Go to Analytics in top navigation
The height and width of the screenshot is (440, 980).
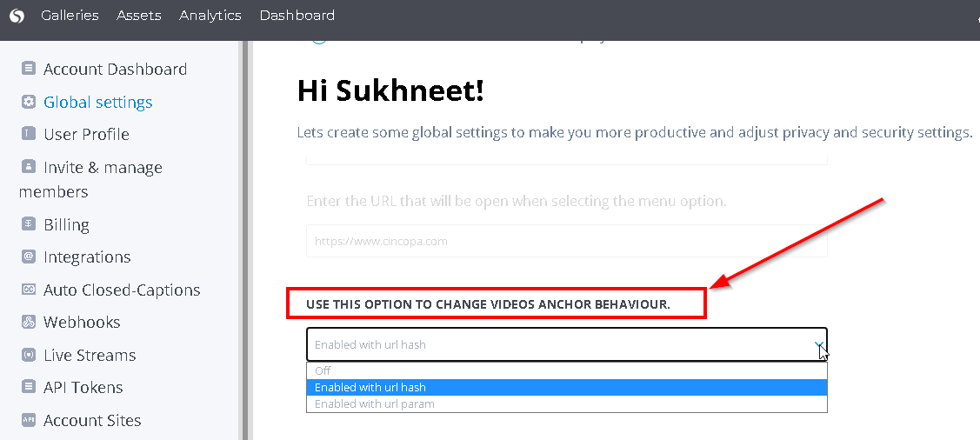[x=210, y=16]
